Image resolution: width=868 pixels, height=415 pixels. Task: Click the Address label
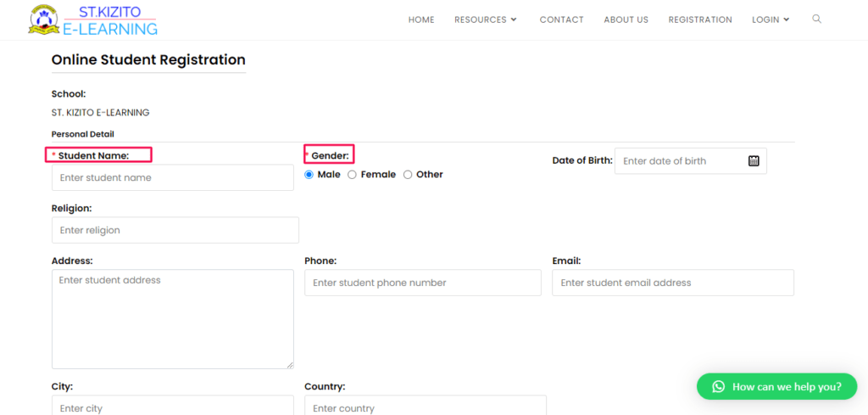(72, 261)
